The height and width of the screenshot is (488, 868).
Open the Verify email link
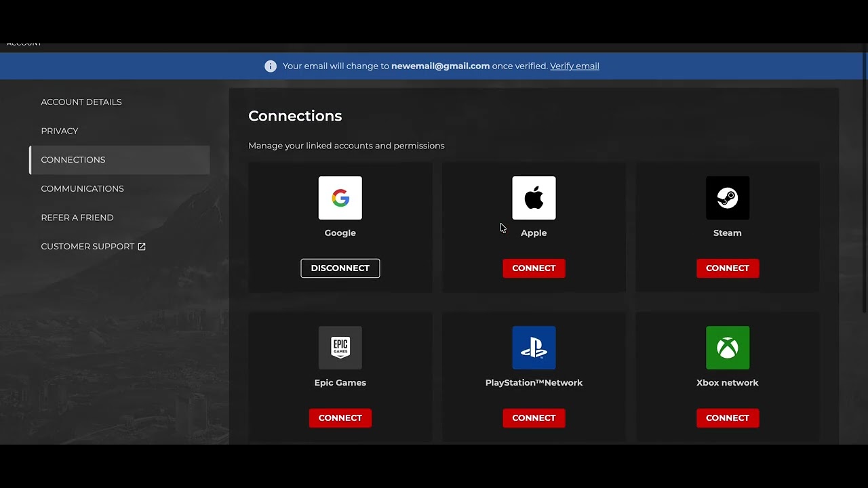coord(574,66)
